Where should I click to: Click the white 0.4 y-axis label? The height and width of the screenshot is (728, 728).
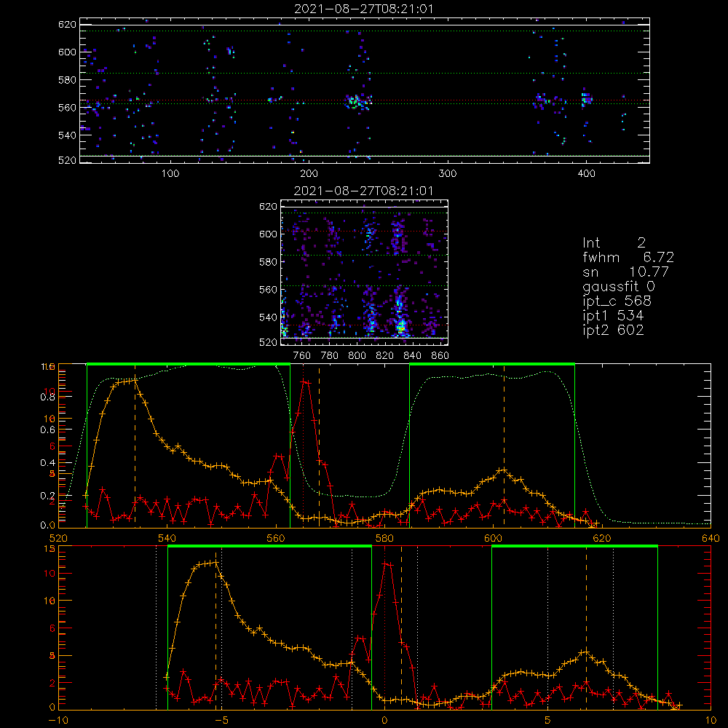coord(48,463)
